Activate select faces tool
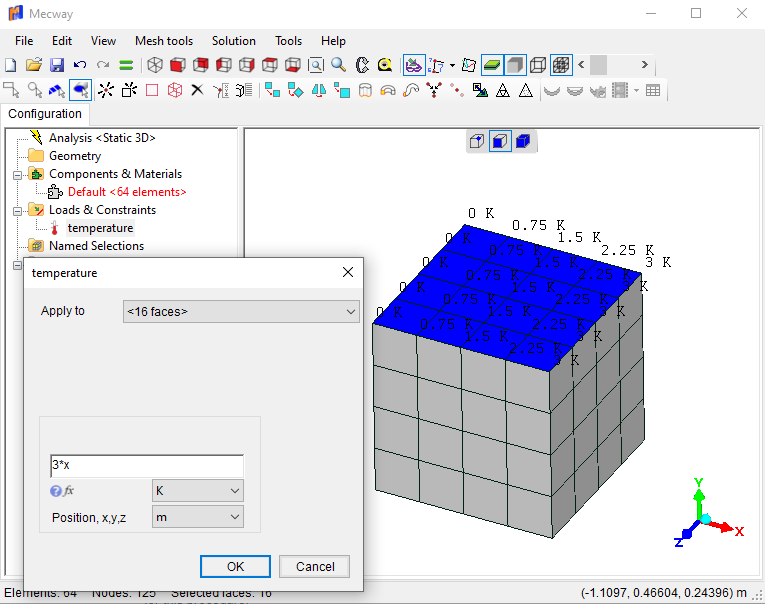Image resolution: width=765 pixels, height=604 pixels. (81, 90)
